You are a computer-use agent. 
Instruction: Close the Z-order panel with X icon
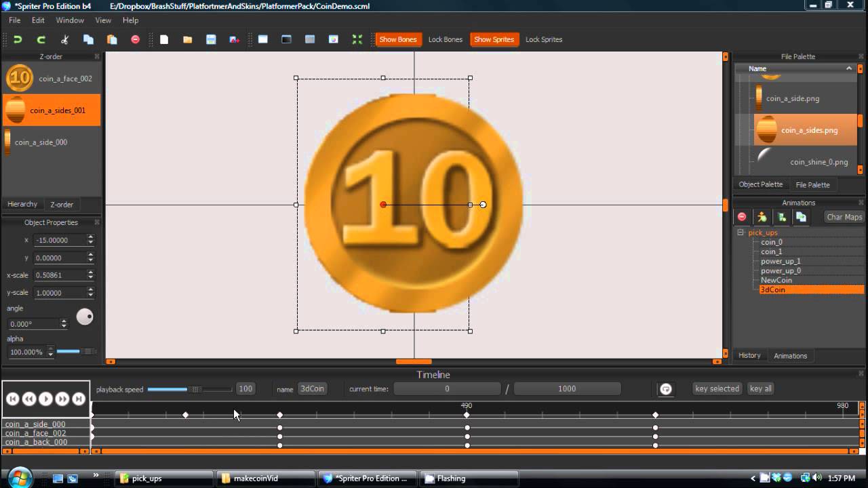pyautogui.click(x=96, y=57)
